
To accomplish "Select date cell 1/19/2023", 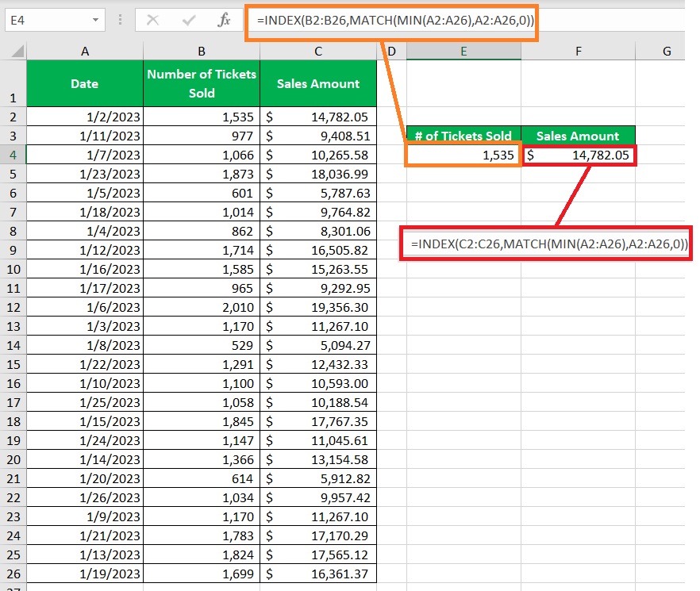I will point(85,574).
